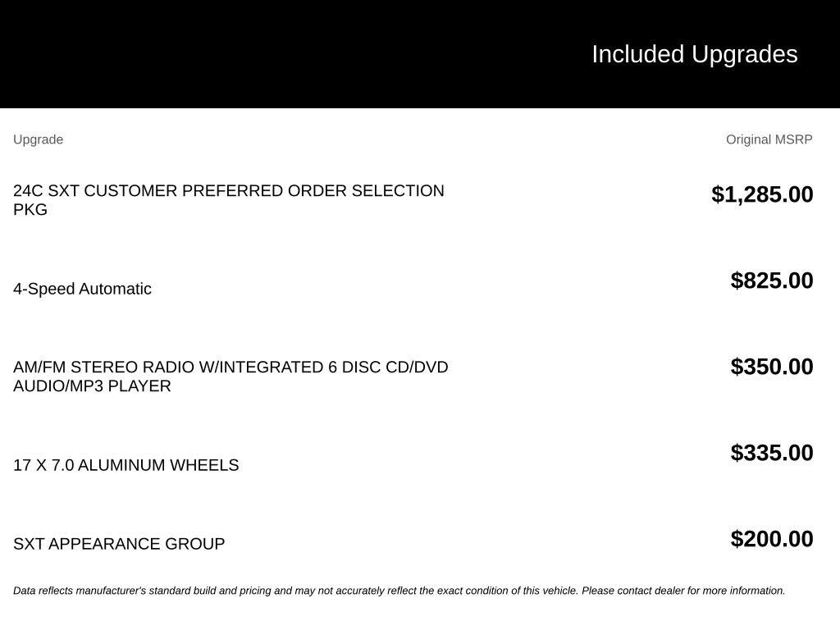Click the $200.00 price value

(771, 539)
